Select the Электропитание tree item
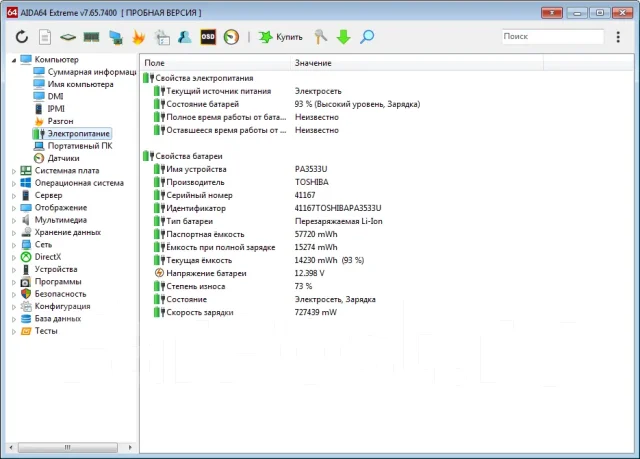Viewport: 640px width, 459px height. pyautogui.click(x=71, y=133)
